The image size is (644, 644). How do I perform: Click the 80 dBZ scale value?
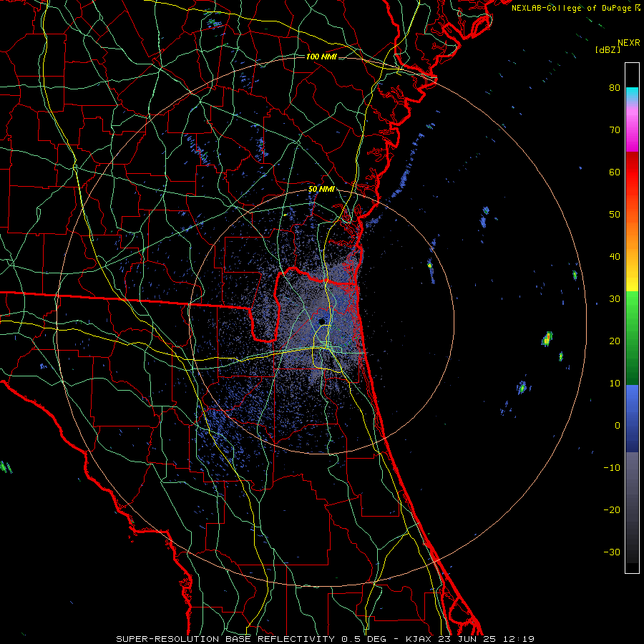click(x=615, y=88)
